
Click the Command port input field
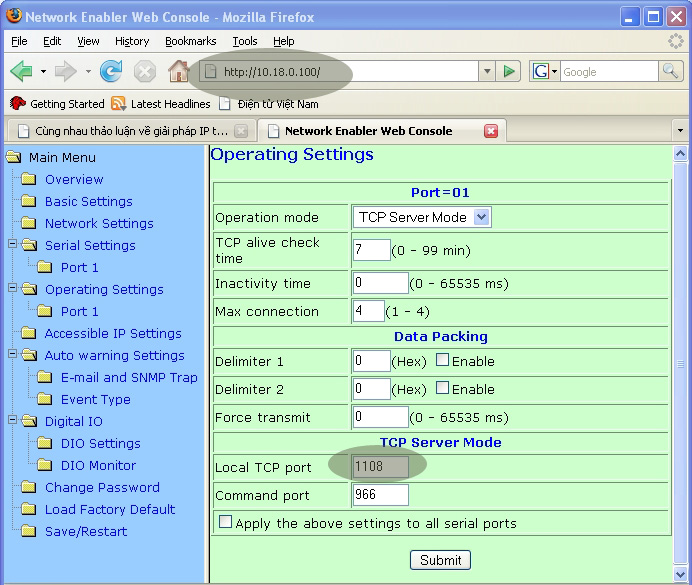380,495
